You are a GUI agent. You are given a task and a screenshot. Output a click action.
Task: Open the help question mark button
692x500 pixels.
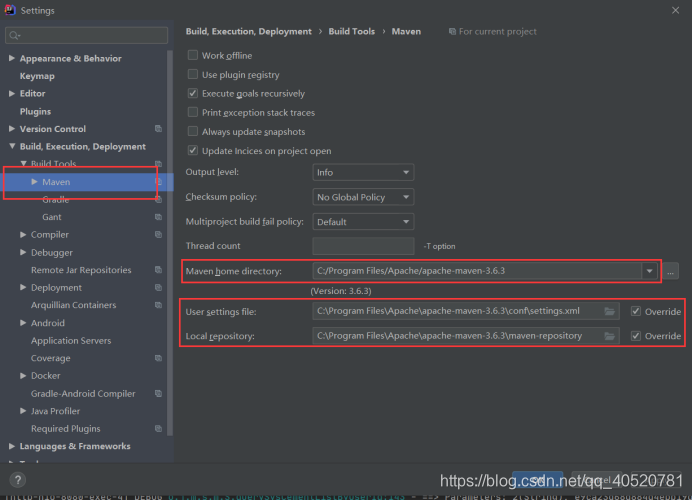click(18, 480)
